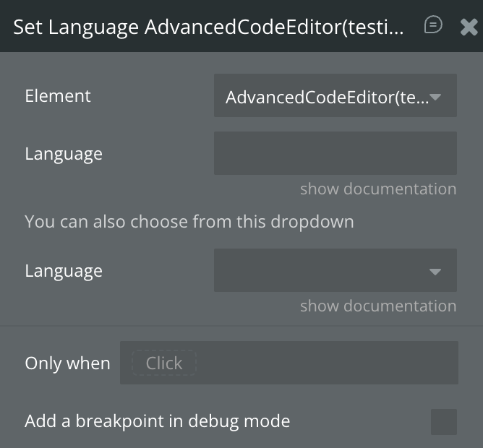The width and height of the screenshot is (483, 448).
Task: Click the divider line above Only when
Action: (241, 326)
